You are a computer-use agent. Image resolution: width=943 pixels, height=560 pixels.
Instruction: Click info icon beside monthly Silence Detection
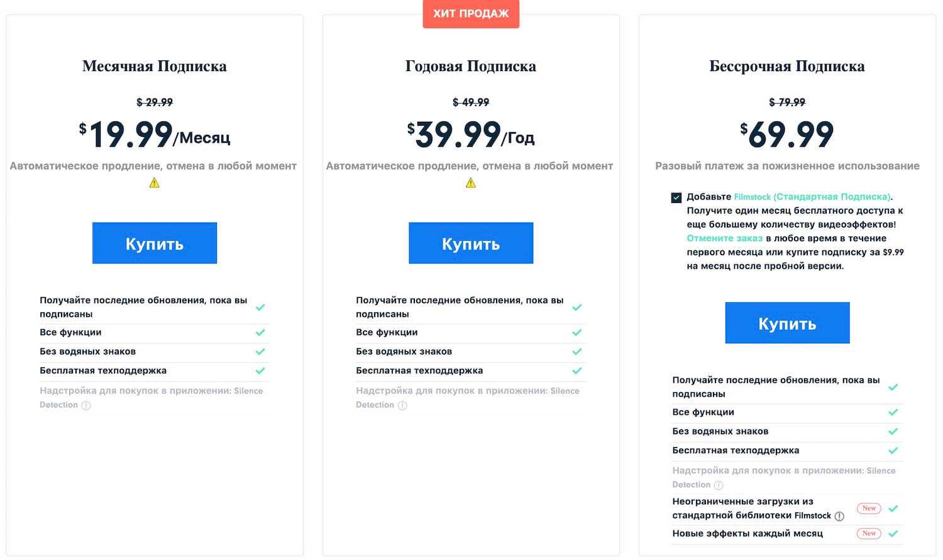pos(86,405)
